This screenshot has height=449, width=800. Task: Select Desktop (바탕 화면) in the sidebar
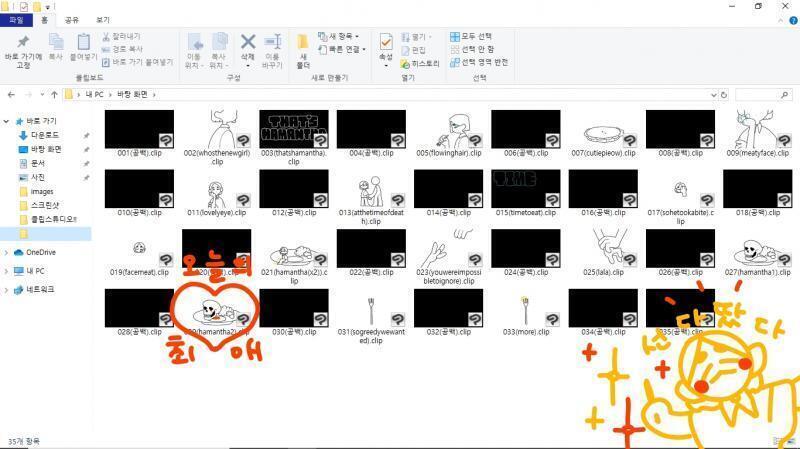point(46,149)
